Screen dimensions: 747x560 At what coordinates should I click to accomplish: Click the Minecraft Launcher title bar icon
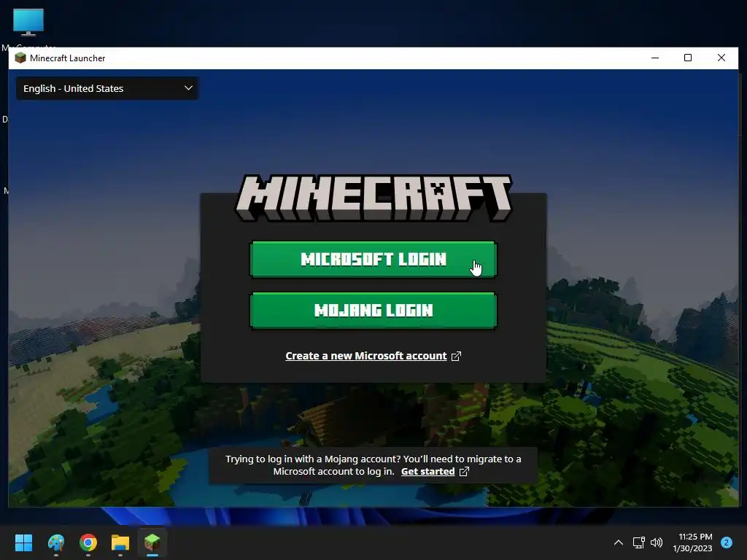pyautogui.click(x=20, y=58)
